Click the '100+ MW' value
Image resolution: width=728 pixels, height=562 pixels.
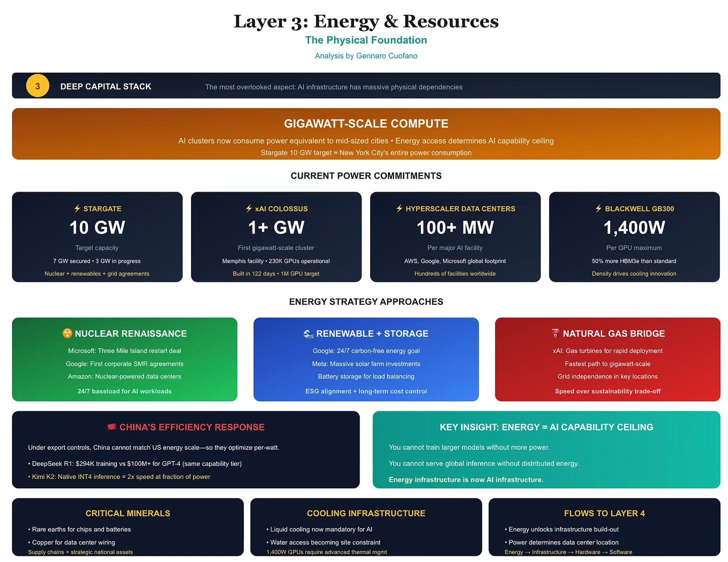point(455,228)
